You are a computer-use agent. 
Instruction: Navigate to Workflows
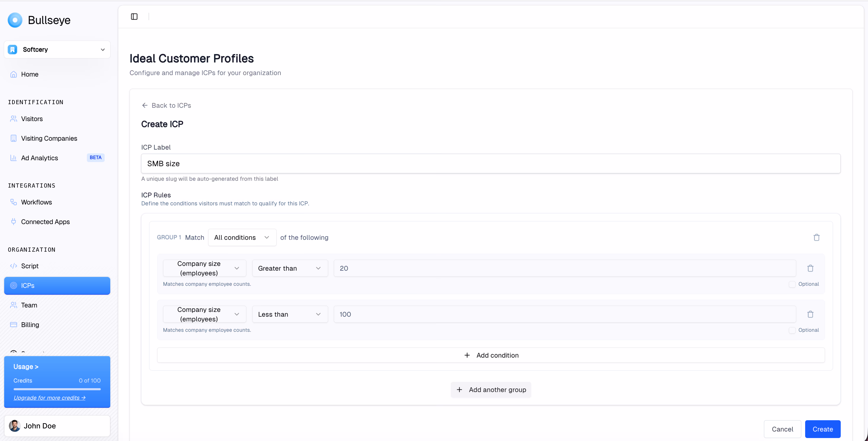click(x=57, y=202)
